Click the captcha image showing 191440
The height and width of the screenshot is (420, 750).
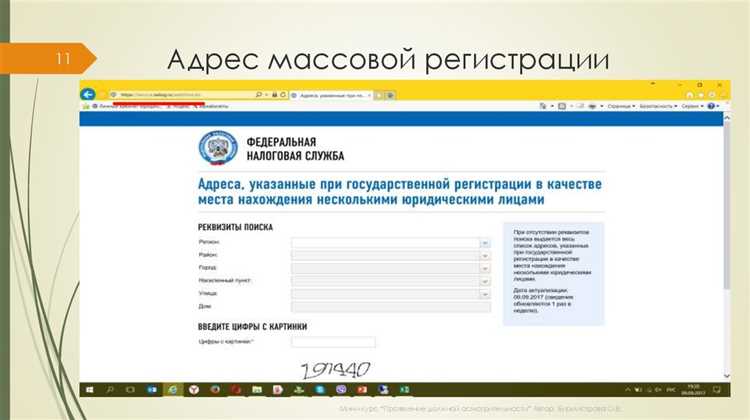click(335, 369)
